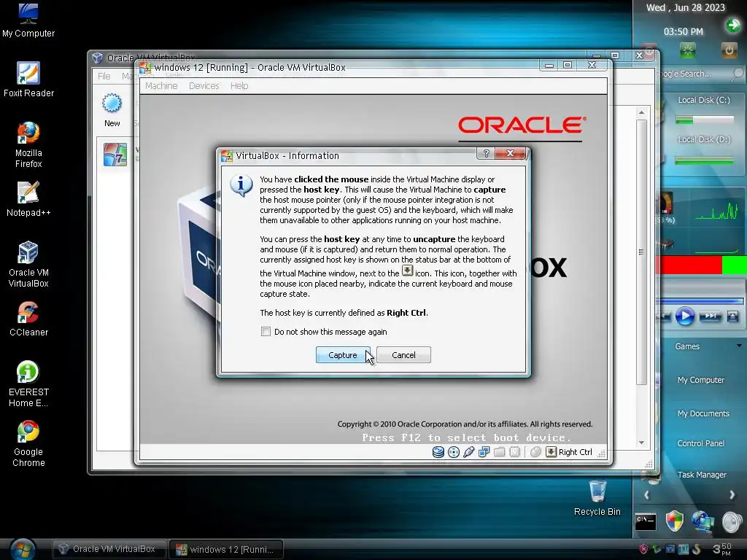The height and width of the screenshot is (560, 747).
Task: Click the orange power button in the sidebar
Action: [x=729, y=50]
